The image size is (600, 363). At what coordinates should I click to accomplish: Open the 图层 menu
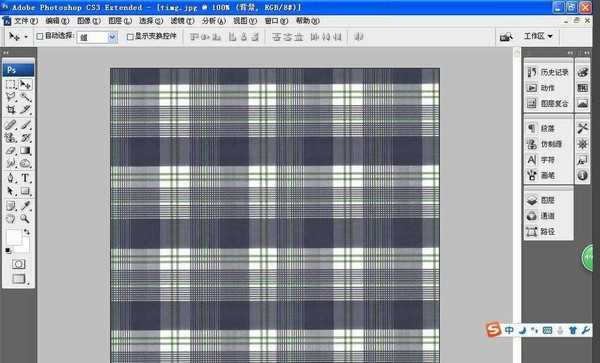click(x=120, y=21)
